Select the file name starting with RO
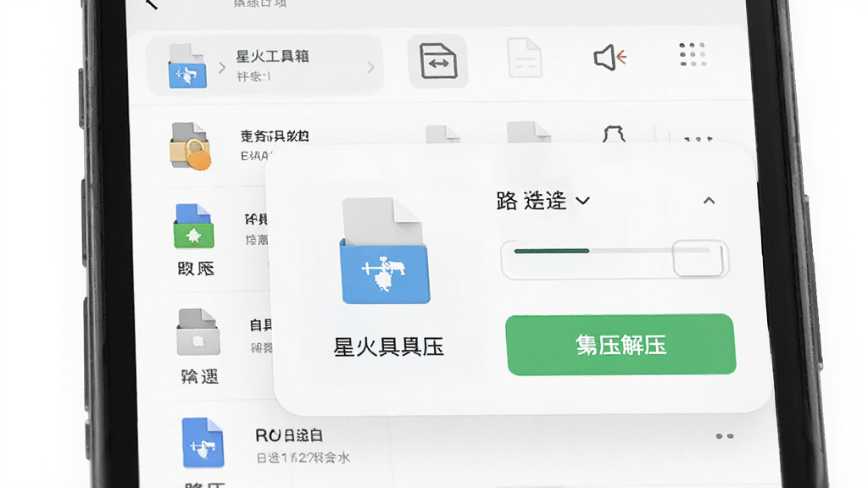Screen dimensions: 868x488 (x=289, y=435)
